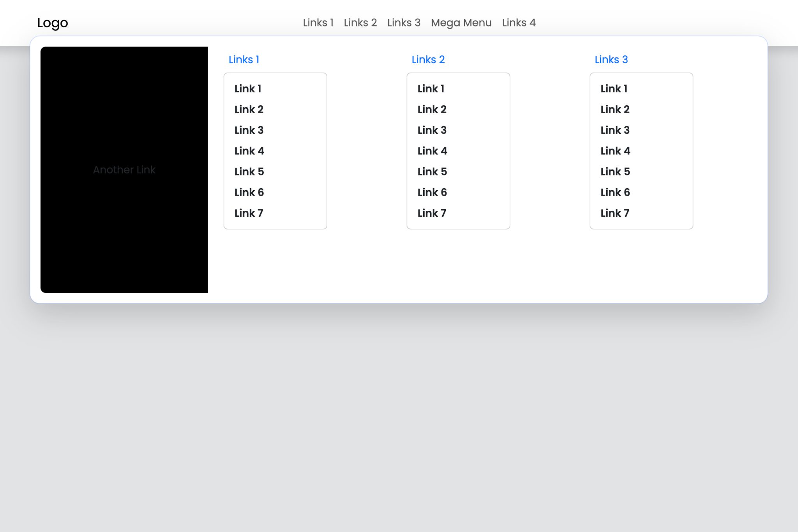The image size is (798, 532).
Task: Select Link 6 under the Links 3 column
Action: click(x=615, y=192)
